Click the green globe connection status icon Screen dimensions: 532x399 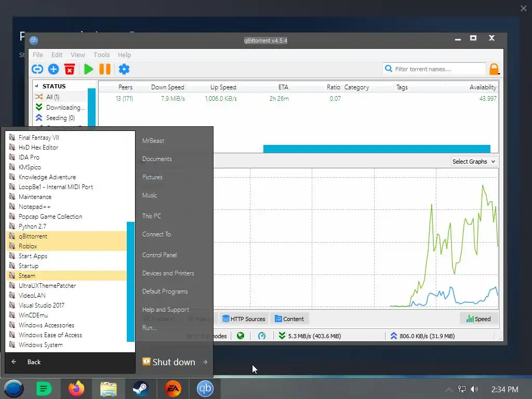point(241,336)
